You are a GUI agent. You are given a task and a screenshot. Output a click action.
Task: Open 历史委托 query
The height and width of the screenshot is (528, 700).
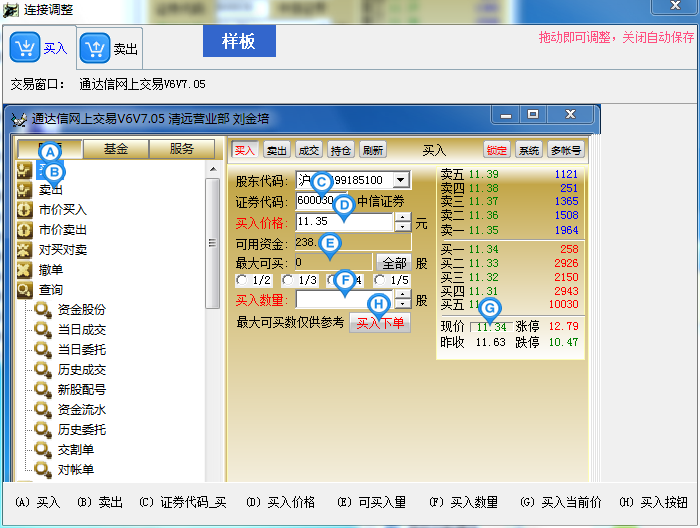82,429
